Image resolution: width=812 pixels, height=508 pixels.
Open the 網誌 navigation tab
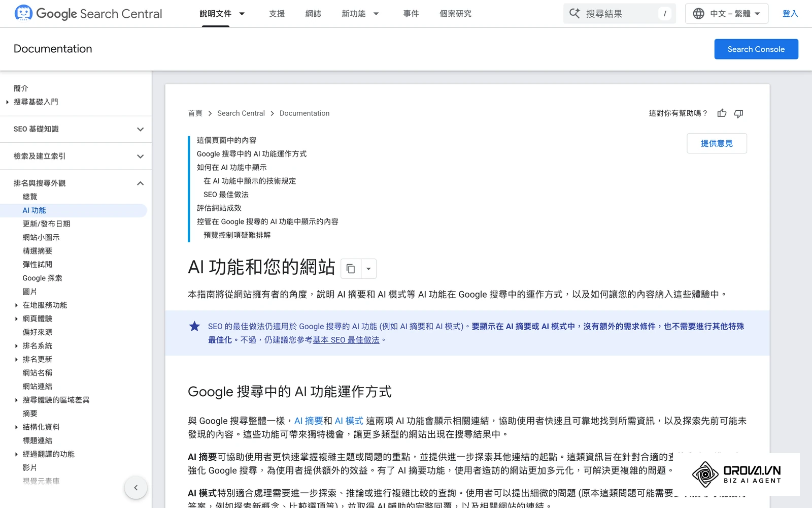[313, 14]
